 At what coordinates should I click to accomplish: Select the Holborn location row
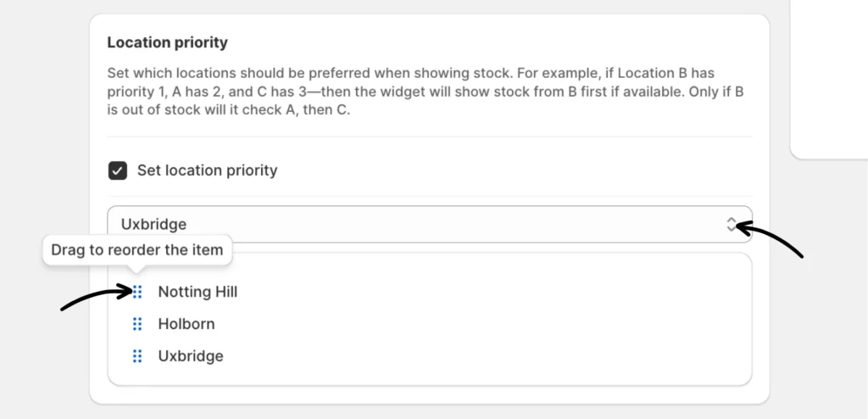(186, 324)
